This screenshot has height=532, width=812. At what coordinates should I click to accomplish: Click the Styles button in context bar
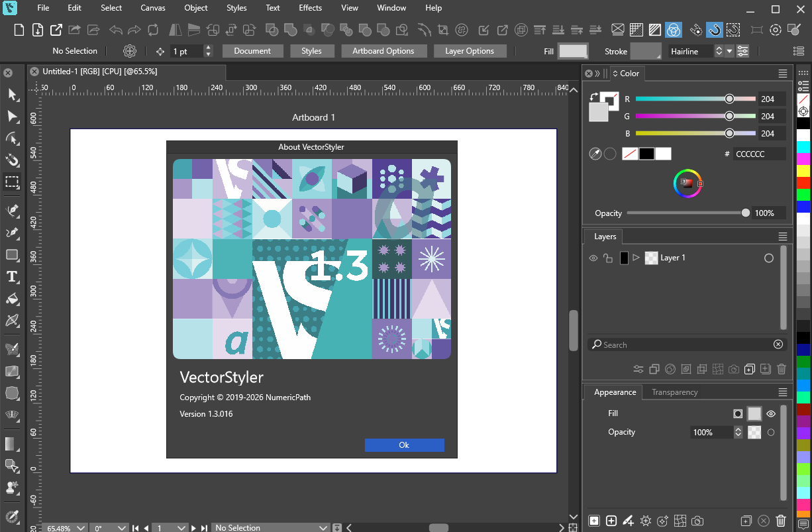311,51
